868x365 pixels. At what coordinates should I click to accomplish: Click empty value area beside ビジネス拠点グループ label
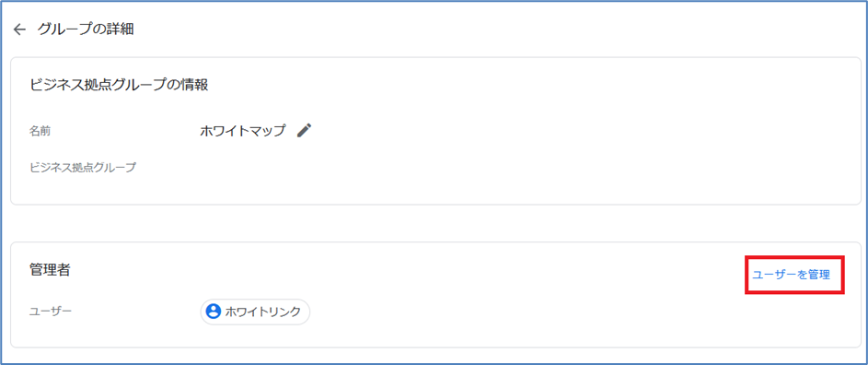click(388, 167)
